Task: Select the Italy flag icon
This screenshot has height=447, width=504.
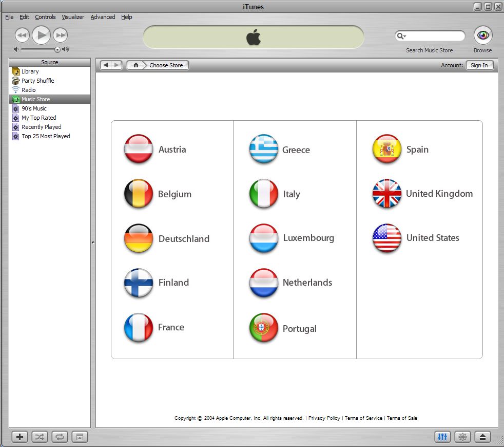Action: click(x=264, y=193)
